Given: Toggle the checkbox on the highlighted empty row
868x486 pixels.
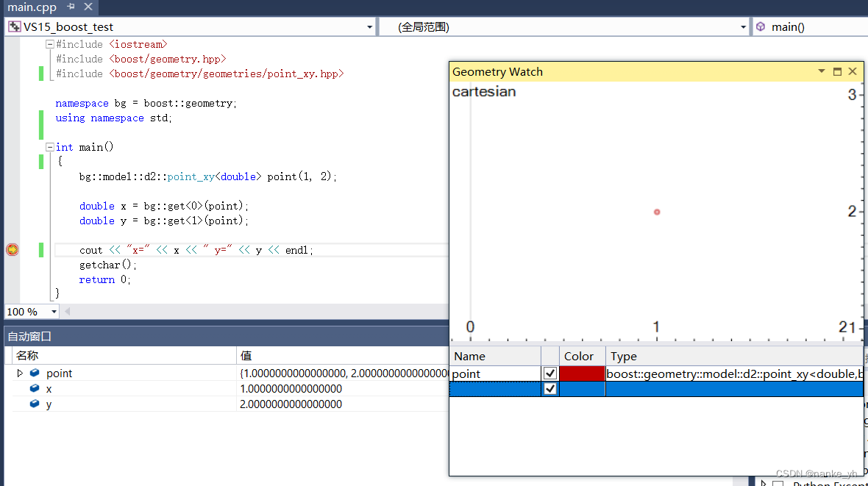Looking at the screenshot, I should 549,388.
